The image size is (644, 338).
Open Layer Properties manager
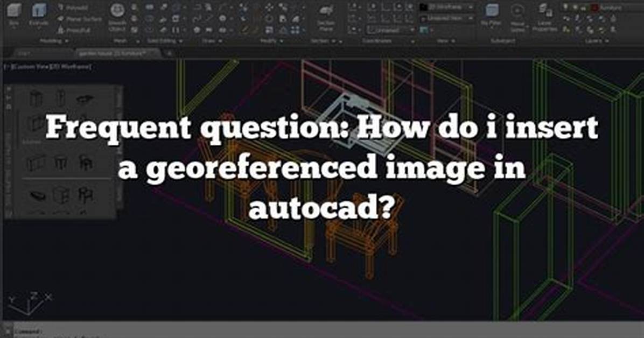544,18
